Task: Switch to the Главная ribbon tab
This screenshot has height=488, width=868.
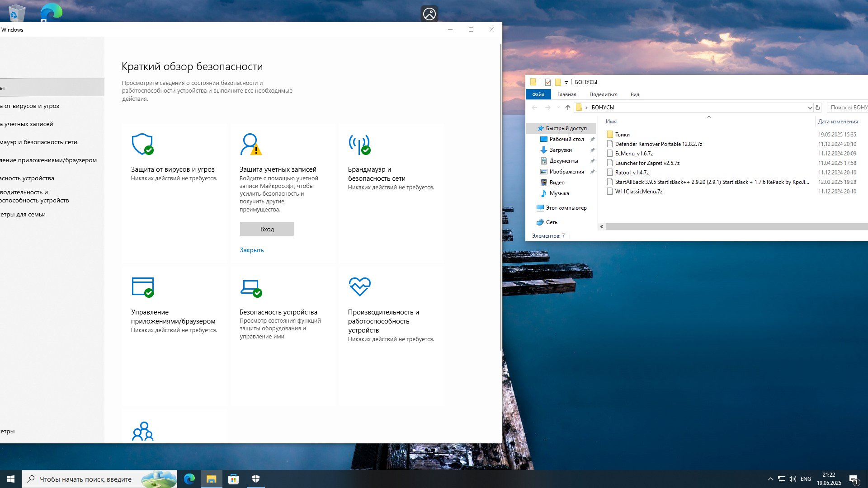Action: click(566, 94)
